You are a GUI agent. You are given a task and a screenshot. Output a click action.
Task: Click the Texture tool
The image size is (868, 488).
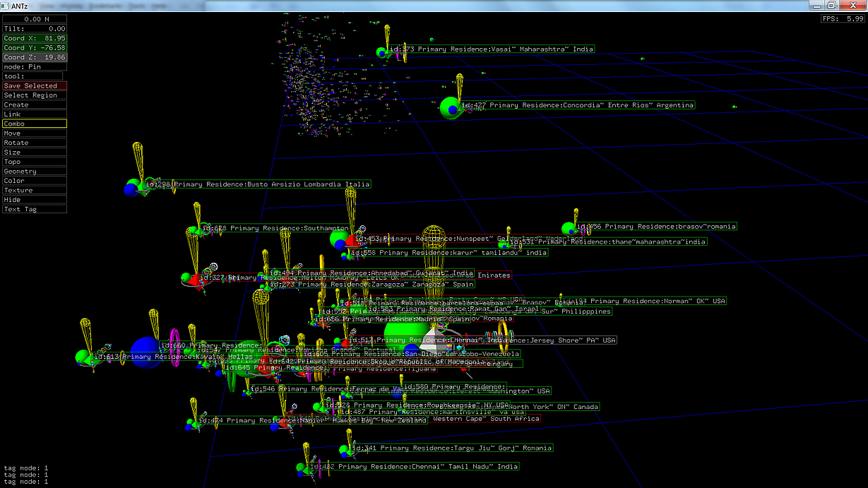[x=34, y=191]
